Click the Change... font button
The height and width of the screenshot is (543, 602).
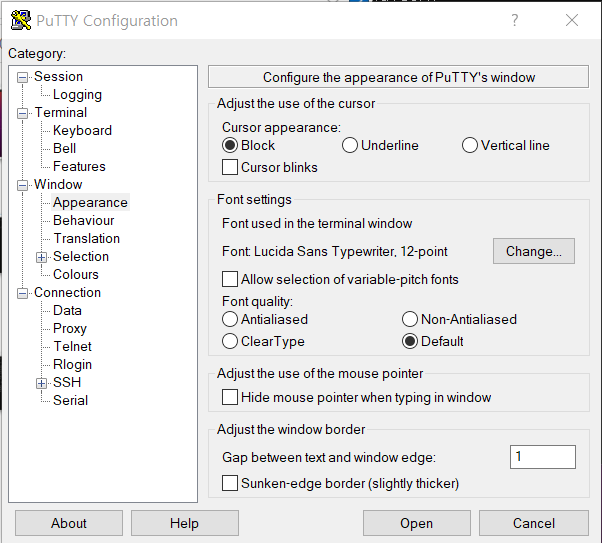point(534,251)
